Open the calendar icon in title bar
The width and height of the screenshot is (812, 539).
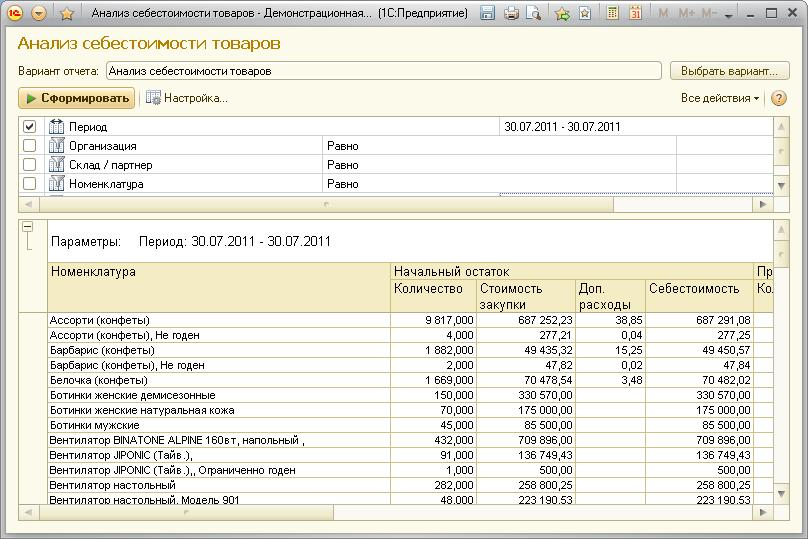(634, 13)
